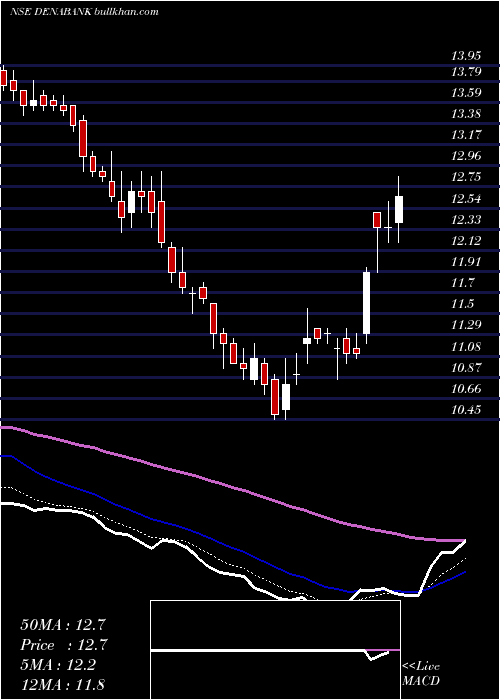Click the MACD inset chart box
The image size is (500, 700).
click(x=275, y=650)
